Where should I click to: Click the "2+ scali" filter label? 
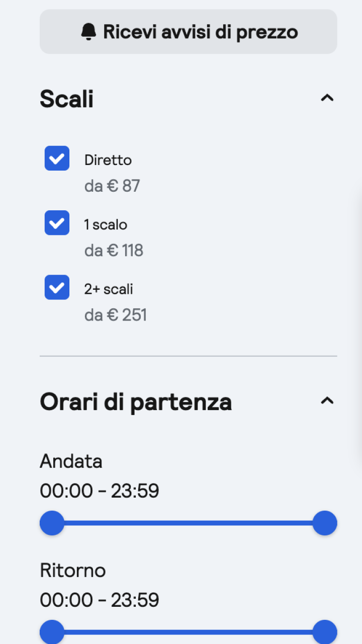(109, 289)
